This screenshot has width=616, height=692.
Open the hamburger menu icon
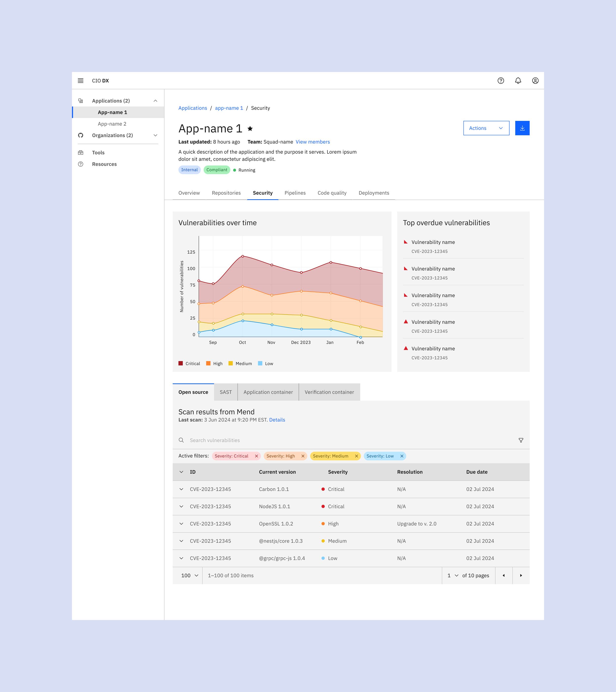[x=81, y=81]
